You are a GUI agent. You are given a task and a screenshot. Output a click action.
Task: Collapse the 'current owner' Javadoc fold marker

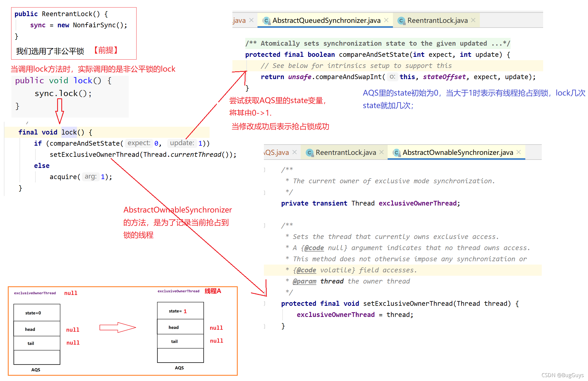(x=264, y=170)
